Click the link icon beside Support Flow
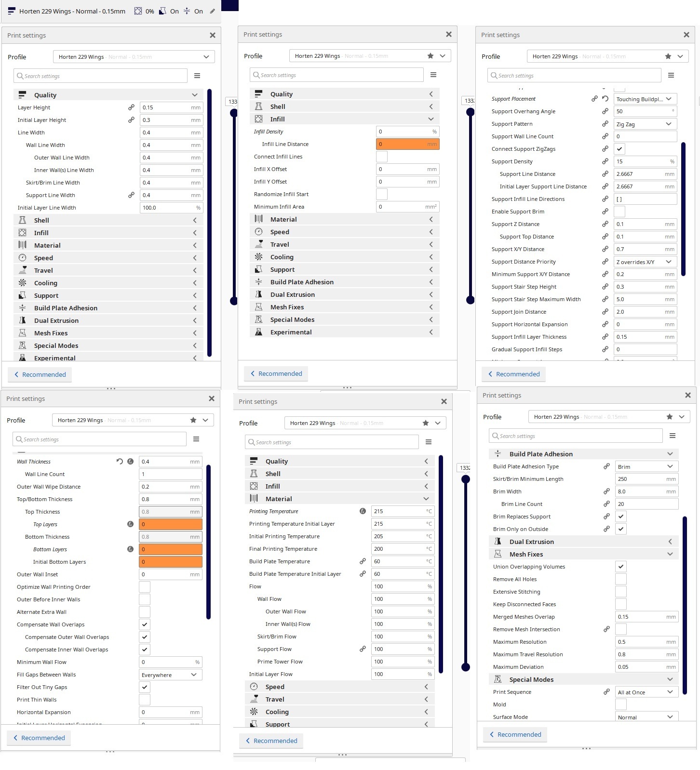The width and height of the screenshot is (700, 770). point(363,649)
